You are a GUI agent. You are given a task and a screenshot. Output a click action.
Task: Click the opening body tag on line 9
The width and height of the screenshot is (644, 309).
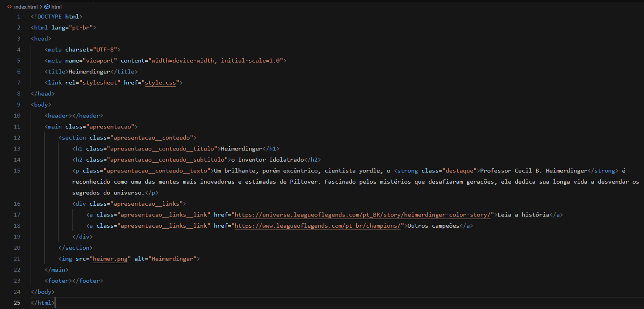pos(41,105)
